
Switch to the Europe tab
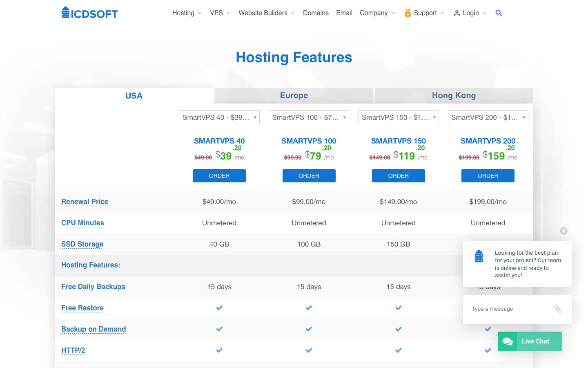click(x=294, y=96)
